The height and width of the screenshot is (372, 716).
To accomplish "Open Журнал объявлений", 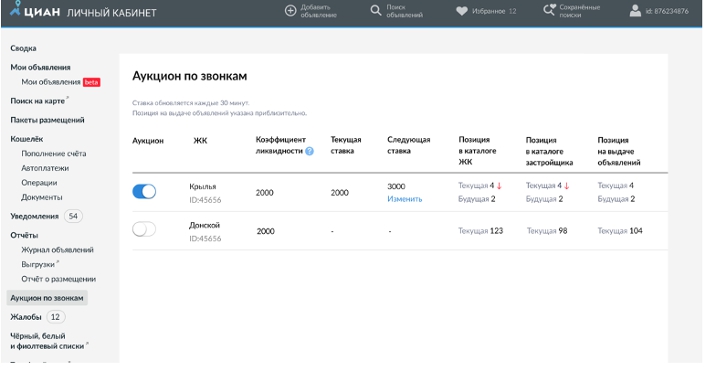I will click(x=57, y=250).
